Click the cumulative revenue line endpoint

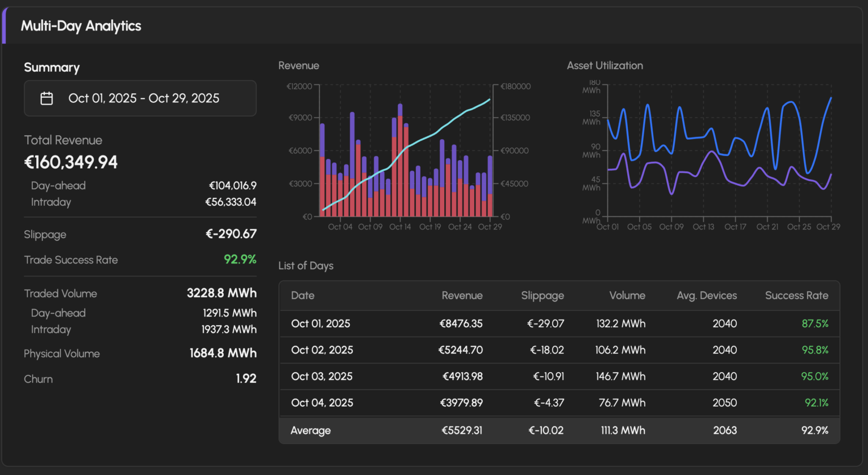[489, 100]
